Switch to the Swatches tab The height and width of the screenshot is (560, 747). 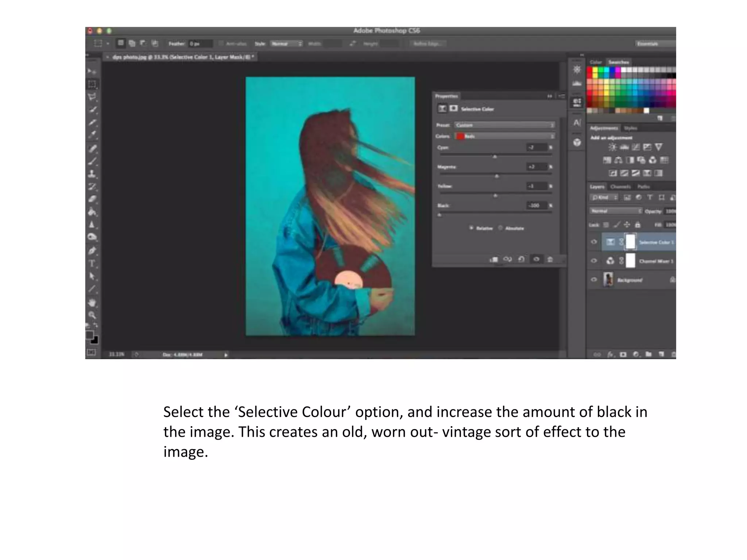[619, 62]
